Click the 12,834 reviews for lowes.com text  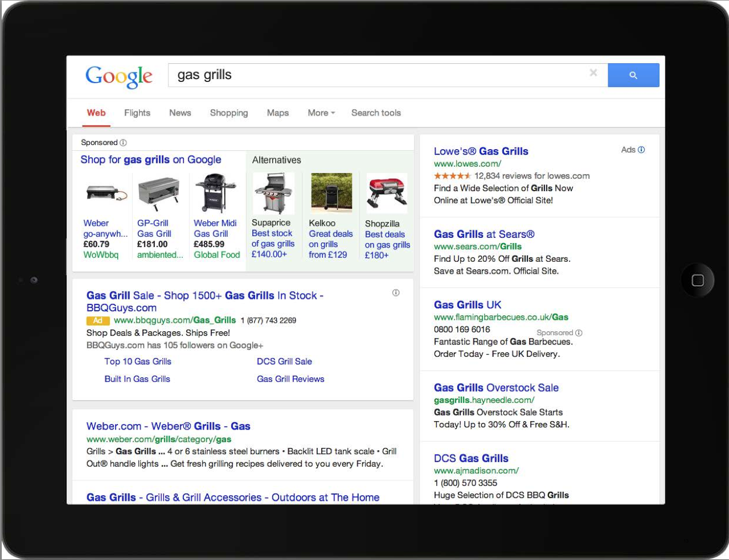click(532, 176)
